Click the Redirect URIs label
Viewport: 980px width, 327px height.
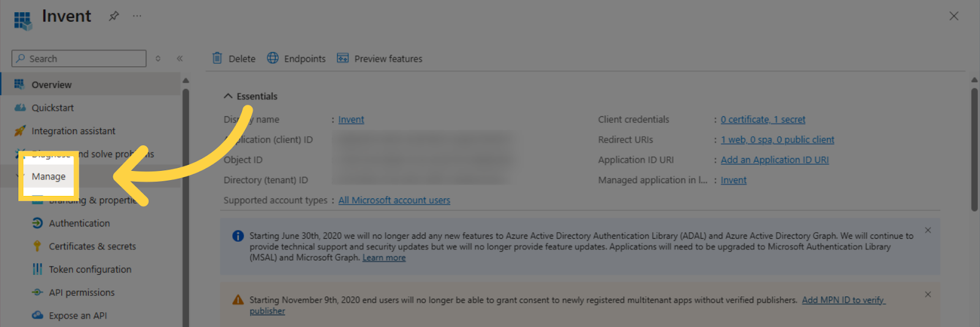coord(625,140)
